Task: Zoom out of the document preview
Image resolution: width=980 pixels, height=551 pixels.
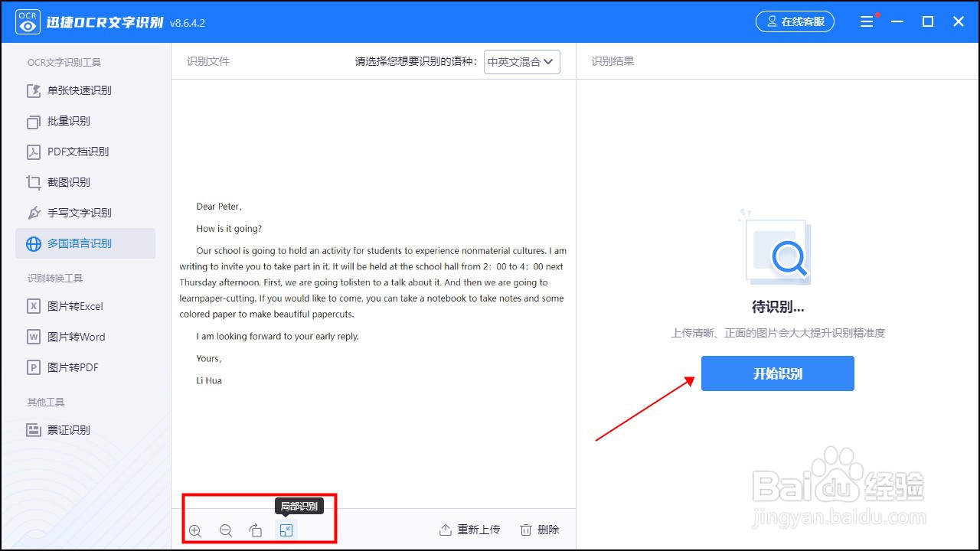Action: click(x=225, y=530)
